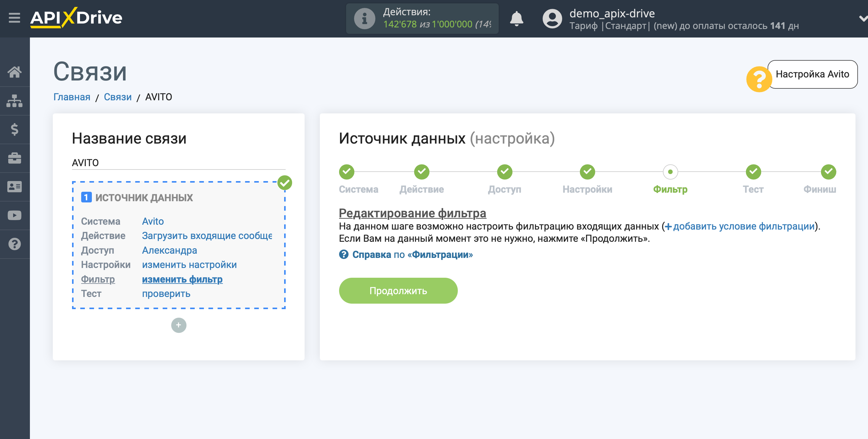
Task: Click добавить условие фильтрации link
Action: pyautogui.click(x=740, y=226)
